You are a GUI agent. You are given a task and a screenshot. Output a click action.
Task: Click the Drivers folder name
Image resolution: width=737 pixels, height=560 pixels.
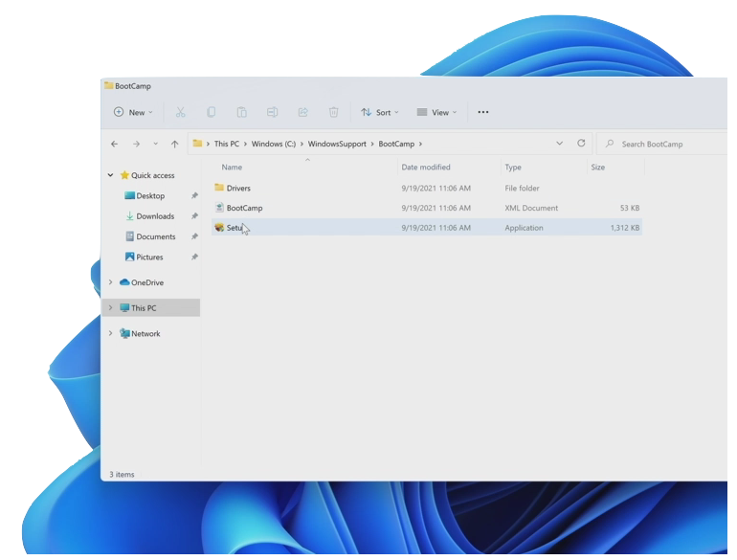point(238,188)
